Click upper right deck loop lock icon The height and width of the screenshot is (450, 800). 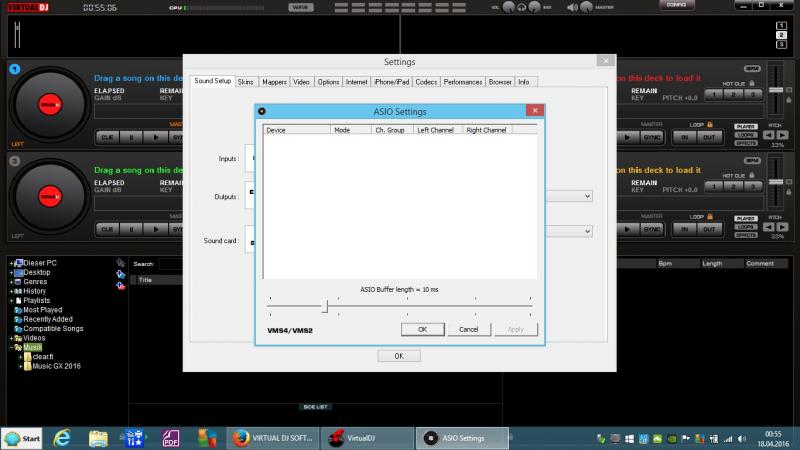tap(710, 124)
